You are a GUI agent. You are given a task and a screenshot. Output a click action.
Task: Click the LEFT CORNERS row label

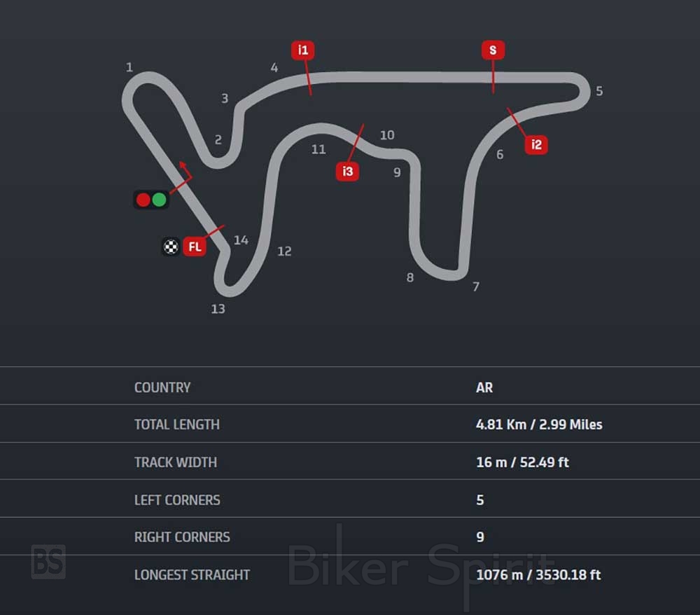pyautogui.click(x=177, y=500)
